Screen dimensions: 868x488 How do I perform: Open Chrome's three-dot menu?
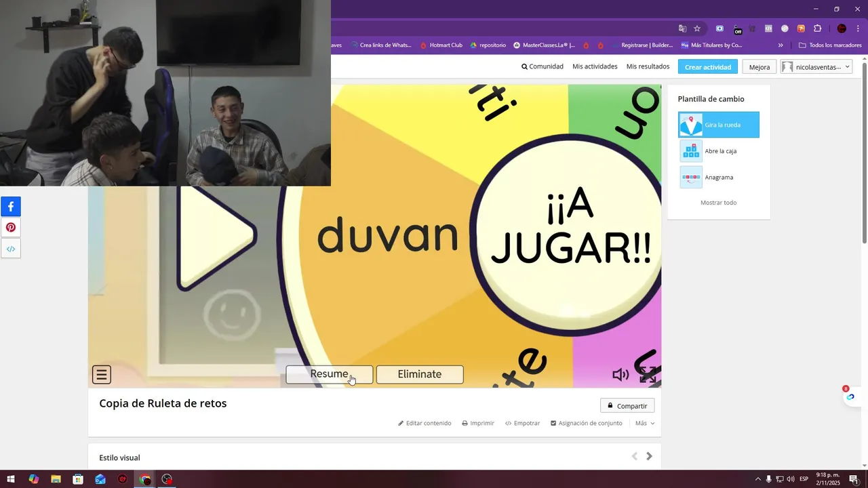[858, 28]
